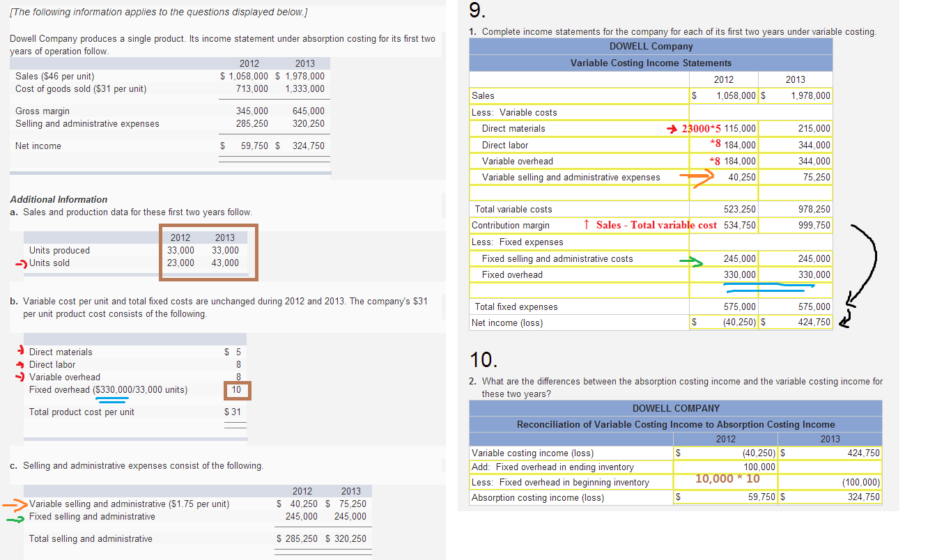Click the 'Additional Information' heading
The height and width of the screenshot is (560, 944).
click(59, 199)
